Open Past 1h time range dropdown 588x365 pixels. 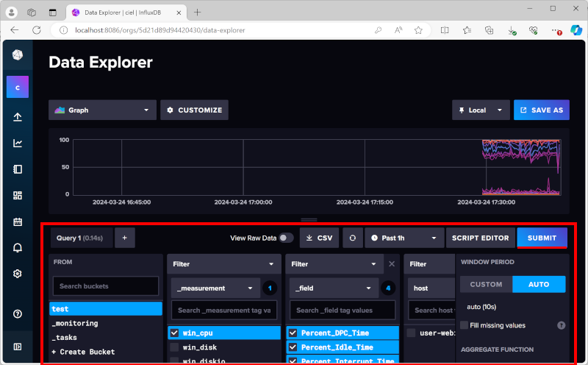point(404,238)
